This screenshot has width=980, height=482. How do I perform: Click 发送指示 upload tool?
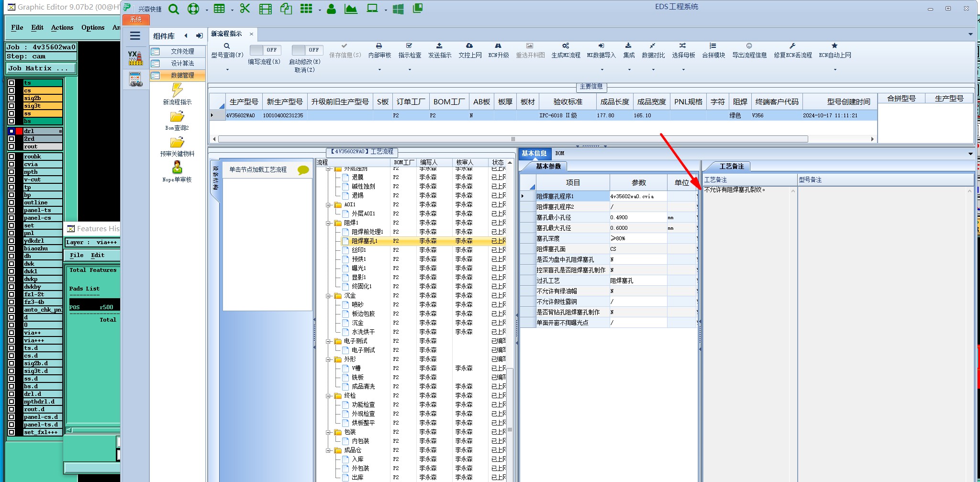pos(439,50)
